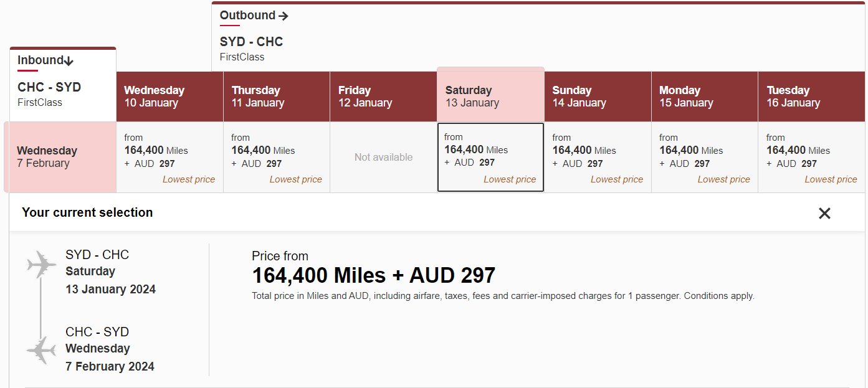
Task: Select the highlighted Saturday 13 January header
Action: [x=491, y=95]
